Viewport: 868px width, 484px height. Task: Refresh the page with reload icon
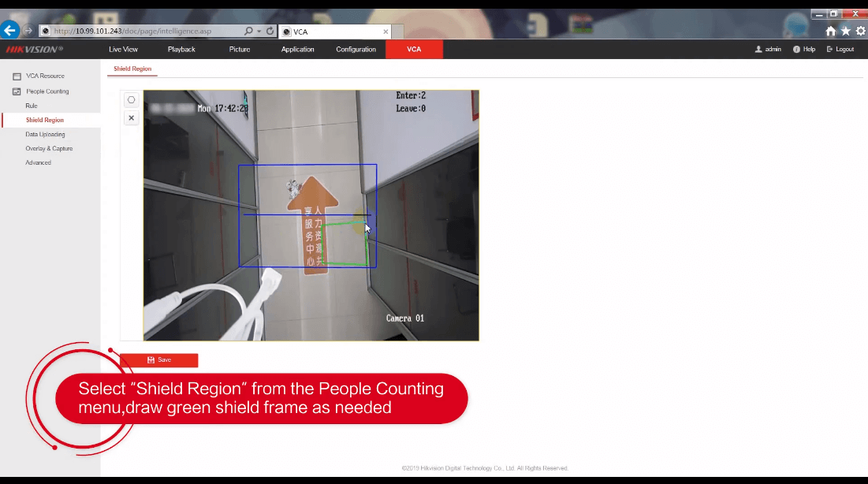(270, 32)
